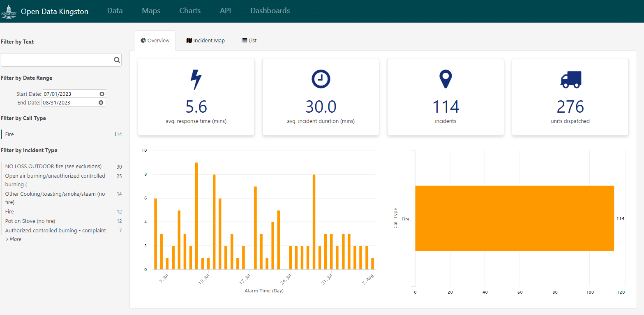Open the Dashboards menu
644x315 pixels.
[270, 11]
